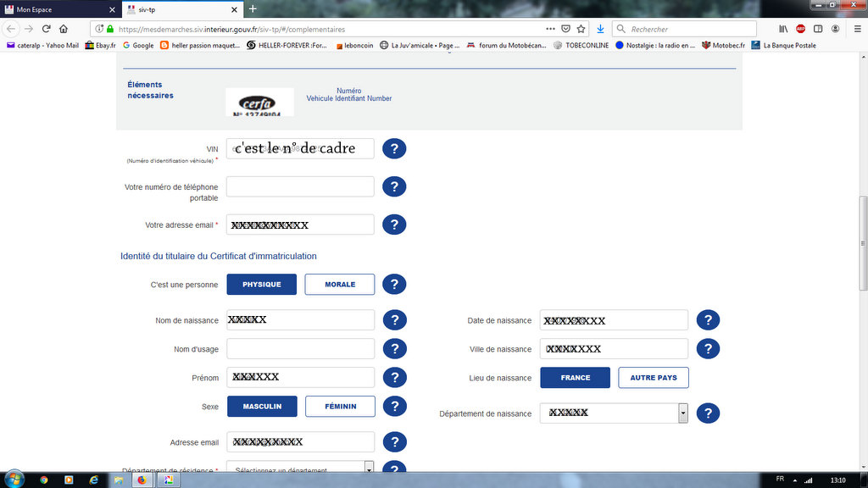Show help for C'est une personne choice
The image size is (868, 488).
click(394, 285)
